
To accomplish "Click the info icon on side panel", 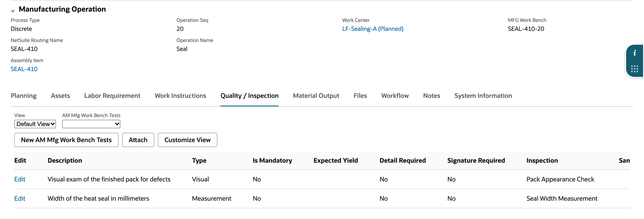I will tap(635, 53).
